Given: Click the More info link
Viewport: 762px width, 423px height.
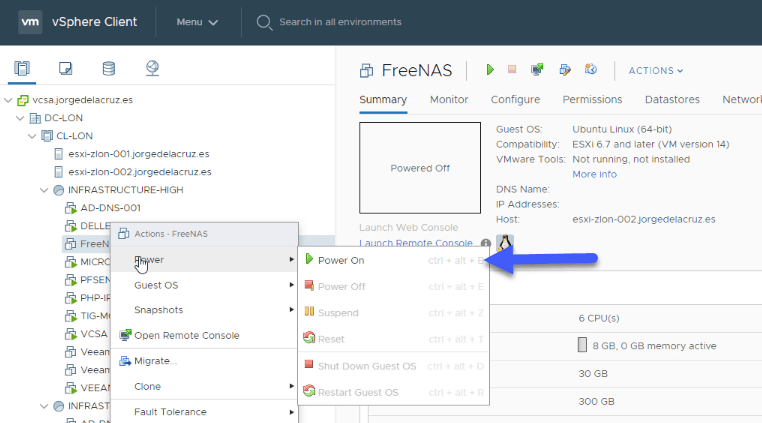Looking at the screenshot, I should (x=594, y=174).
